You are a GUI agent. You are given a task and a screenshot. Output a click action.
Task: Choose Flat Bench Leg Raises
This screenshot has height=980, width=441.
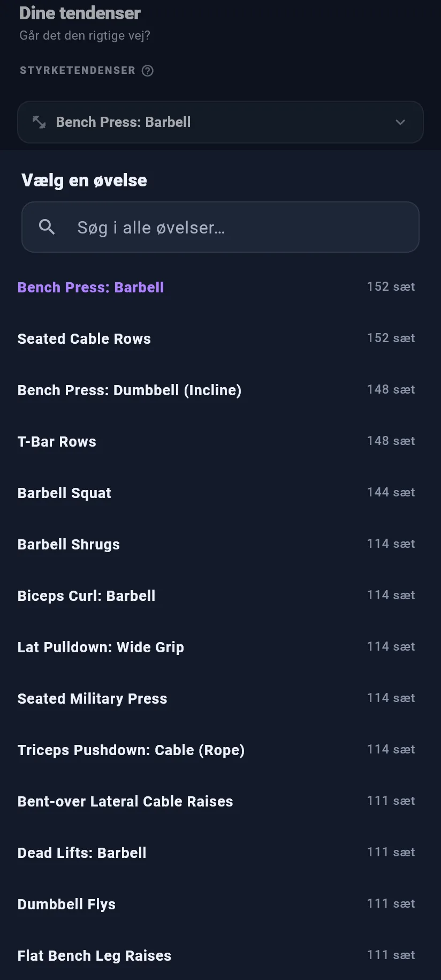coord(221,955)
